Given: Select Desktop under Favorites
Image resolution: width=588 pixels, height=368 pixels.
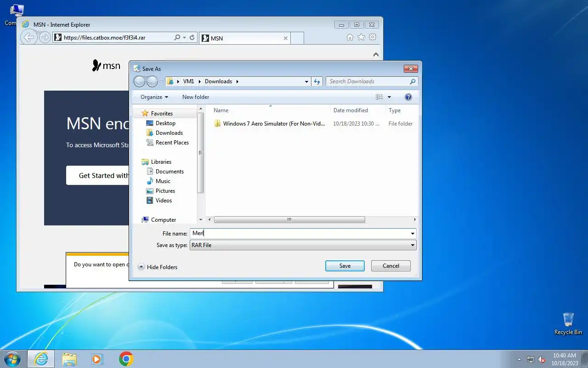Looking at the screenshot, I should click(x=165, y=123).
